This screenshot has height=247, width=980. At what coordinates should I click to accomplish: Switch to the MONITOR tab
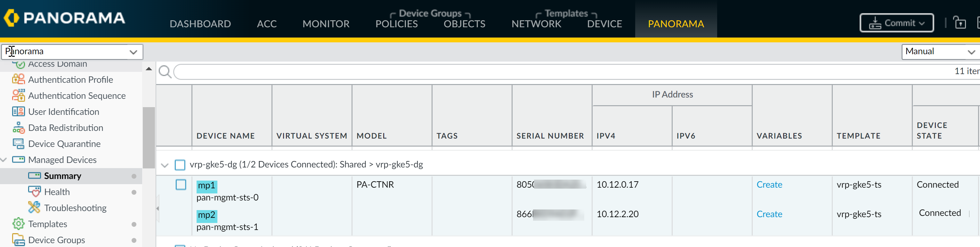pos(326,24)
